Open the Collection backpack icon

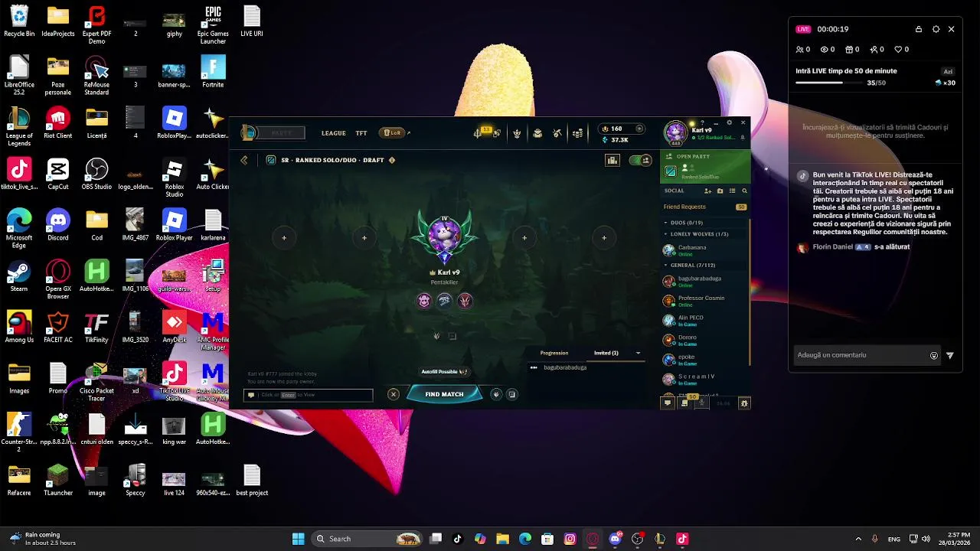[x=537, y=133]
